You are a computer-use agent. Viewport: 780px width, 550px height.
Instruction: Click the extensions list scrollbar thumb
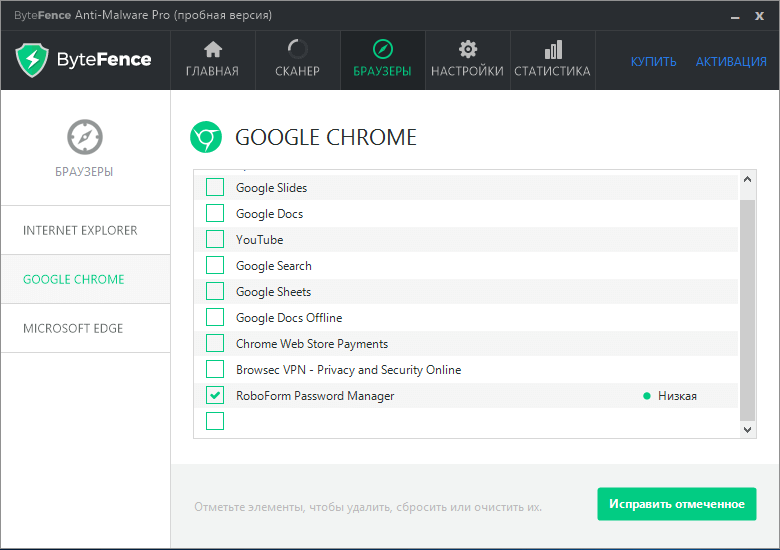tap(748, 305)
